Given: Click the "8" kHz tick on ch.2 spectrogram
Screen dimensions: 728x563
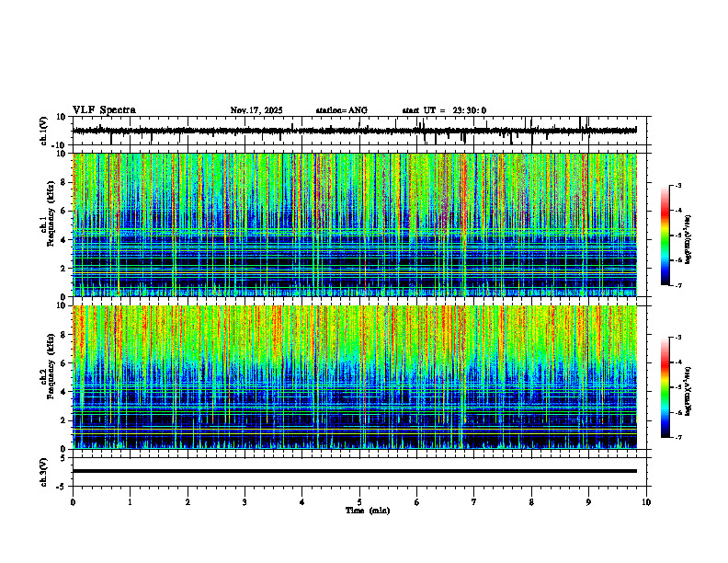Looking at the screenshot, I should (63, 335).
